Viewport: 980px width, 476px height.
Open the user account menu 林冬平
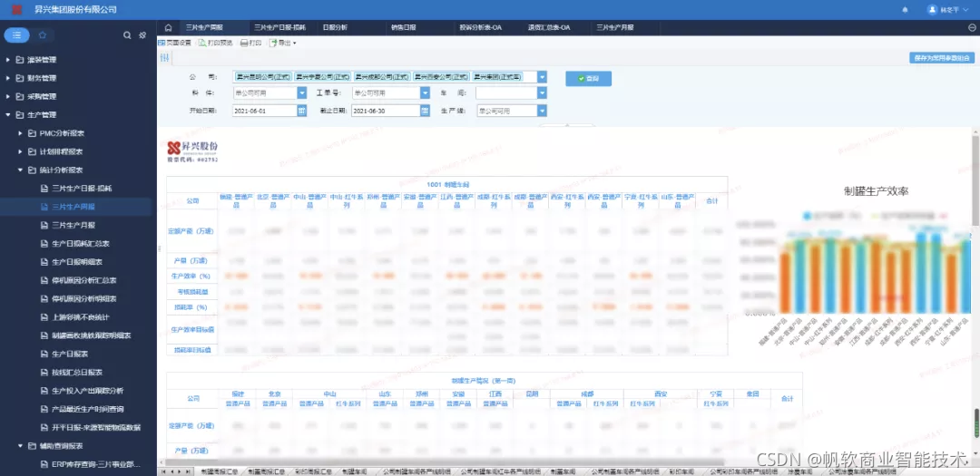click(947, 10)
